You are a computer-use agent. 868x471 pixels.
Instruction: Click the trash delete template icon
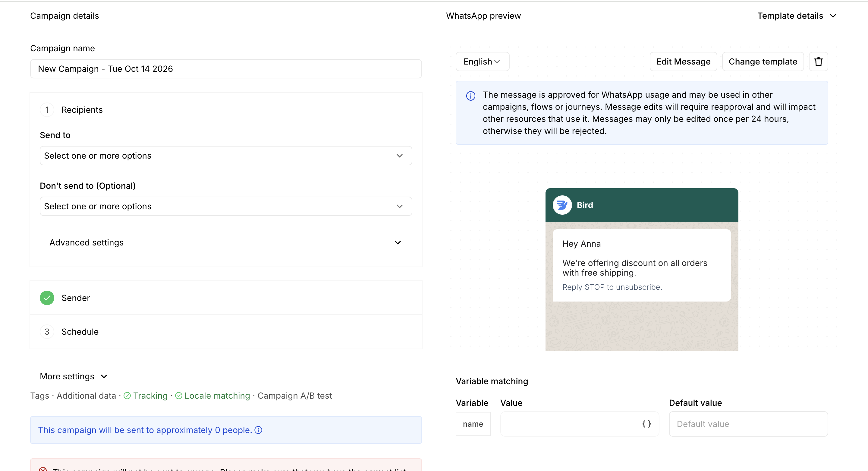818,62
